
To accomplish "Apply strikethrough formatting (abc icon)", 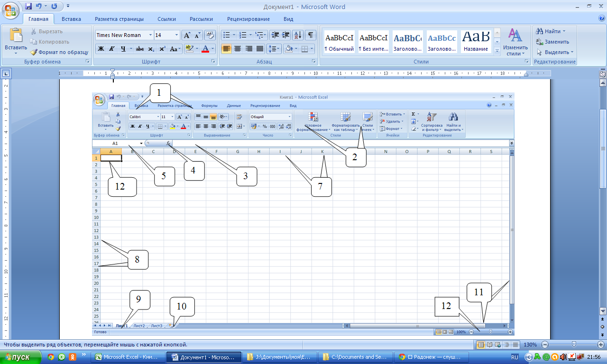I will [x=140, y=49].
